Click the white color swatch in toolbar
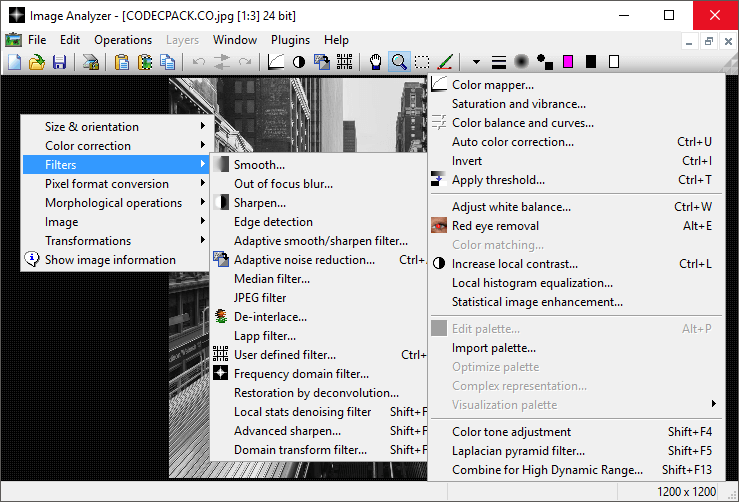The height and width of the screenshot is (502, 739). 614,62
